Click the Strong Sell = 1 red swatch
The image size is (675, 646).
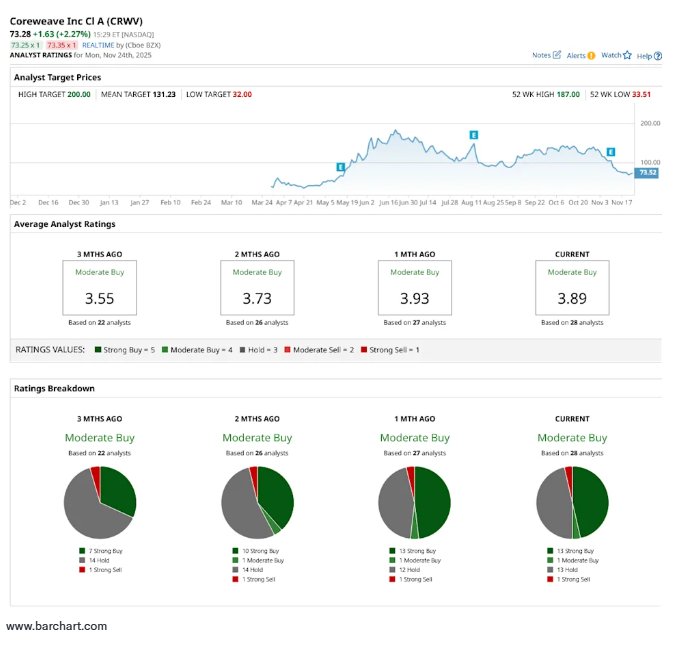click(364, 350)
